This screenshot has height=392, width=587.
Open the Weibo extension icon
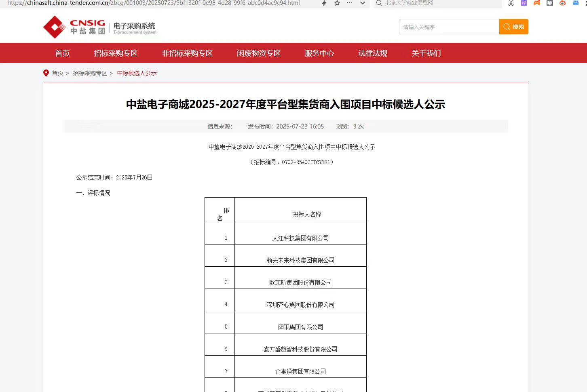point(563,3)
